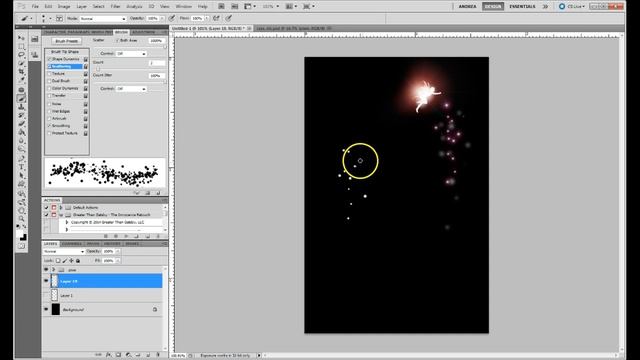Select the Move tool

21,38
